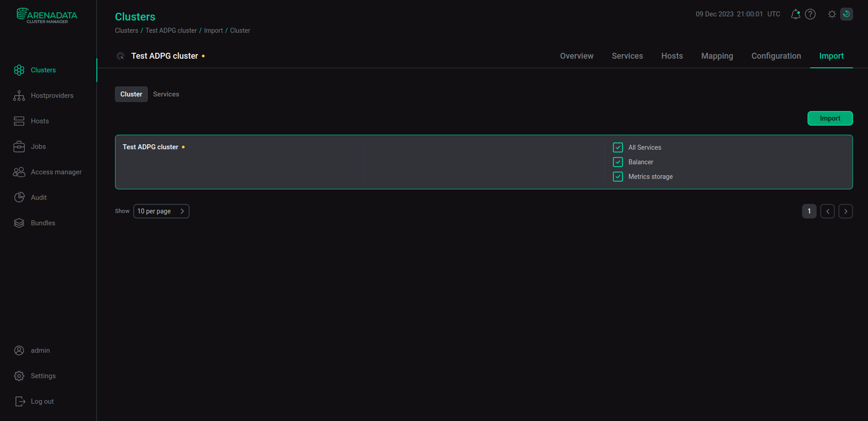This screenshot has width=868, height=421.
Task: Click the Import breadcrumb link
Action: tap(213, 30)
